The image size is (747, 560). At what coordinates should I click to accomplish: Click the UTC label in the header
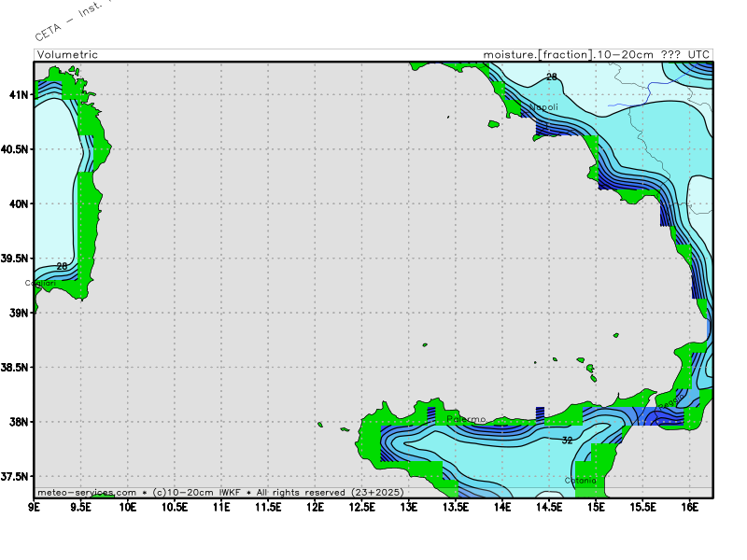point(699,54)
